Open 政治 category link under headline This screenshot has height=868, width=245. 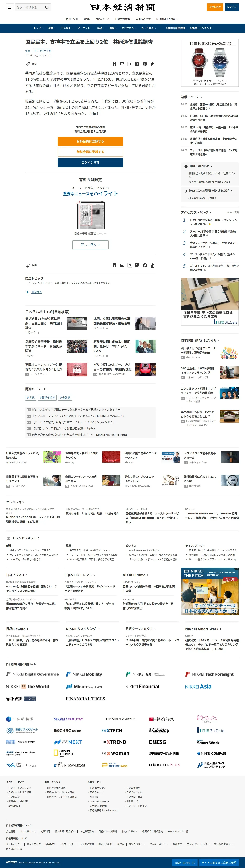click(27, 51)
